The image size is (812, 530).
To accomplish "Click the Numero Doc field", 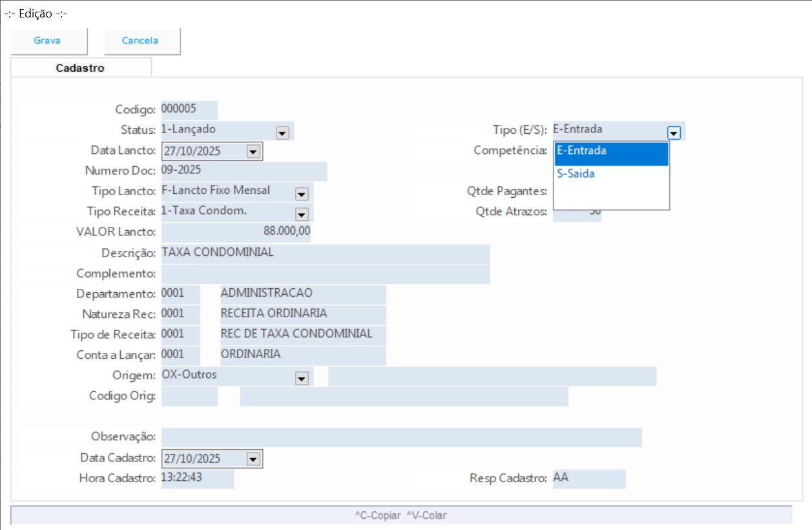I will (x=244, y=171).
